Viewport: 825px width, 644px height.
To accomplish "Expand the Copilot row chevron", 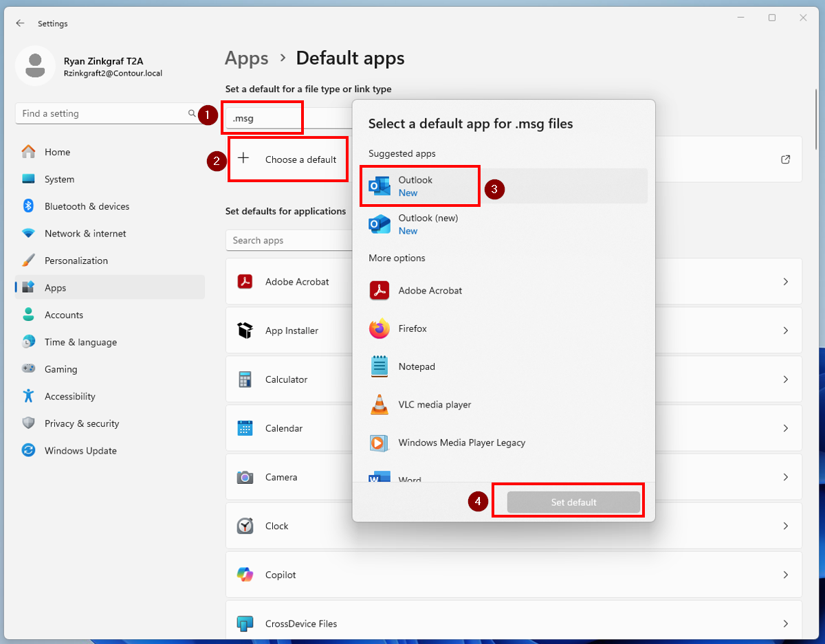I will (x=786, y=575).
